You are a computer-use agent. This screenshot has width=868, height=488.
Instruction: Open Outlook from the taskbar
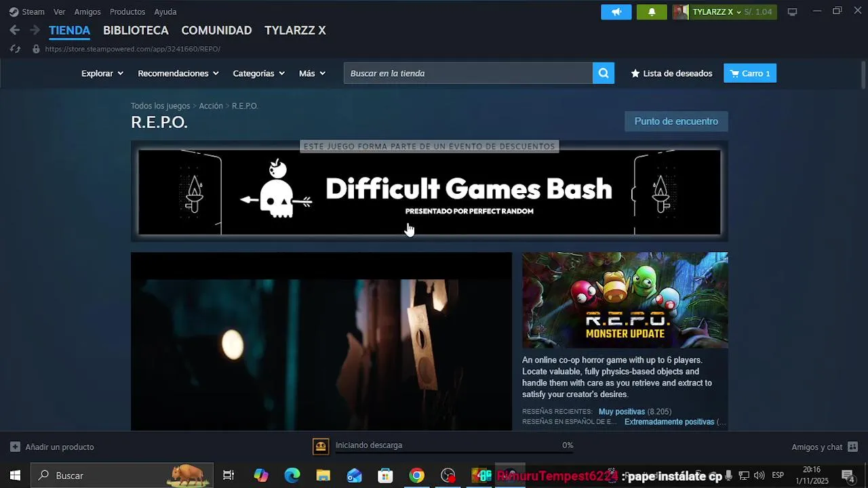355,475
